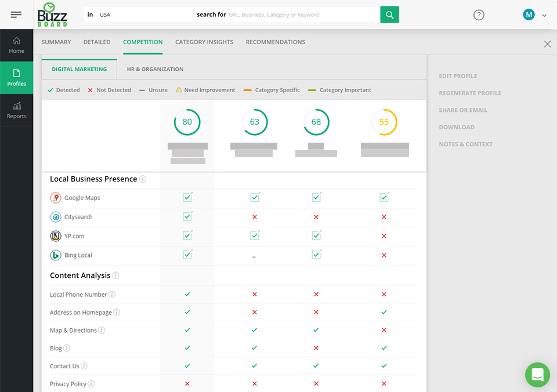This screenshot has height=392, width=557.
Task: Click the 55 score progress ring
Action: (384, 122)
